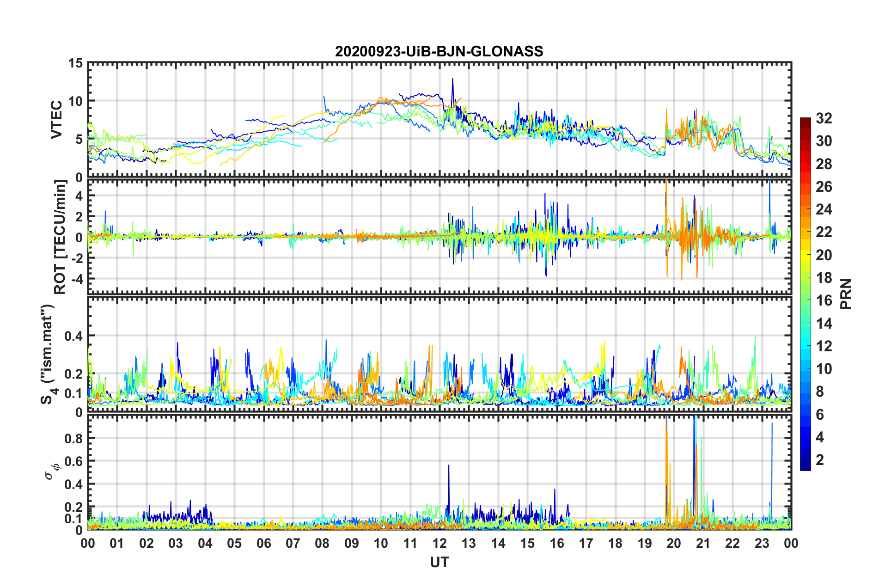
Task: Click sigma phi y-axis tick label 0.8
Action: tap(74, 439)
